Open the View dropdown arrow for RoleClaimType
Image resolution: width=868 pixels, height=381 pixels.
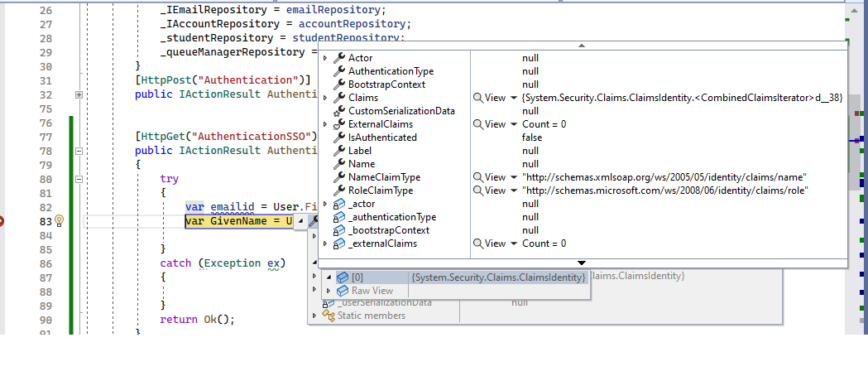[513, 191]
